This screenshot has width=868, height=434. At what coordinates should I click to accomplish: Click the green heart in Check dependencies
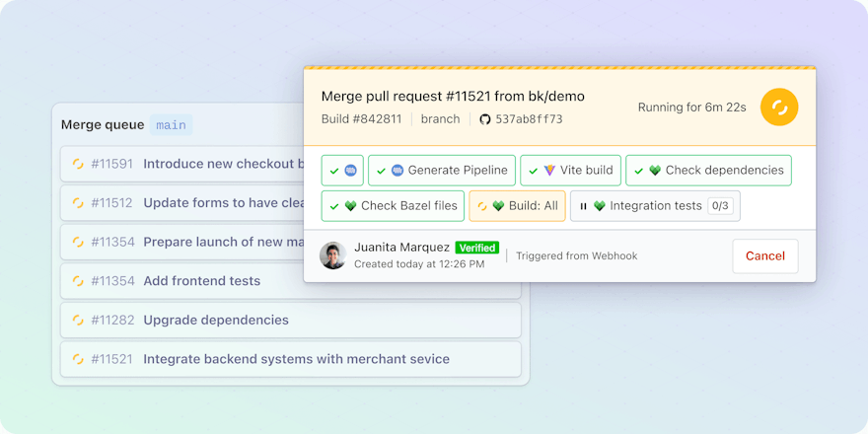655,171
